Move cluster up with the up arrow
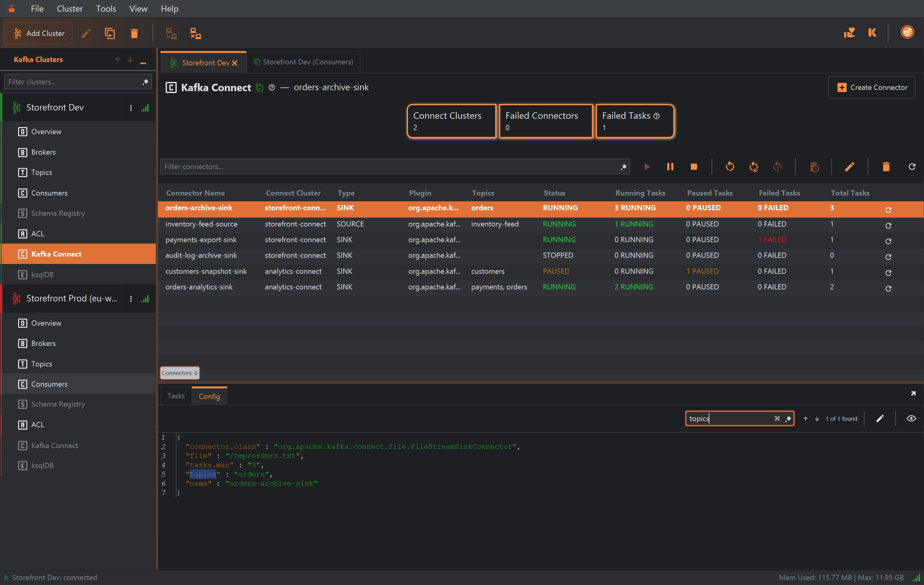 pos(117,60)
